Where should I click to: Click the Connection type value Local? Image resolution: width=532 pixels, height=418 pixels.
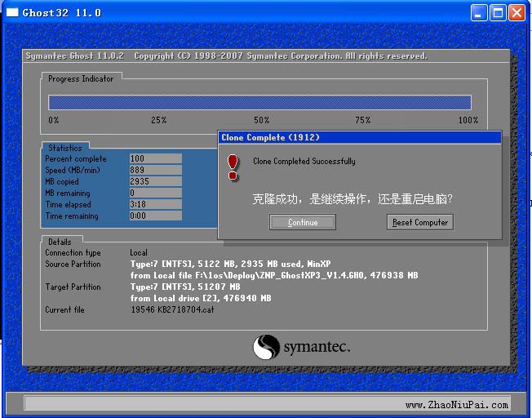tap(139, 252)
